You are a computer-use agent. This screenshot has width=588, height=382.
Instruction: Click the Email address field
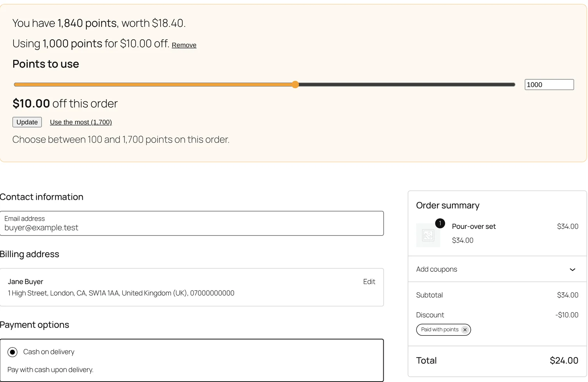pyautogui.click(x=191, y=223)
